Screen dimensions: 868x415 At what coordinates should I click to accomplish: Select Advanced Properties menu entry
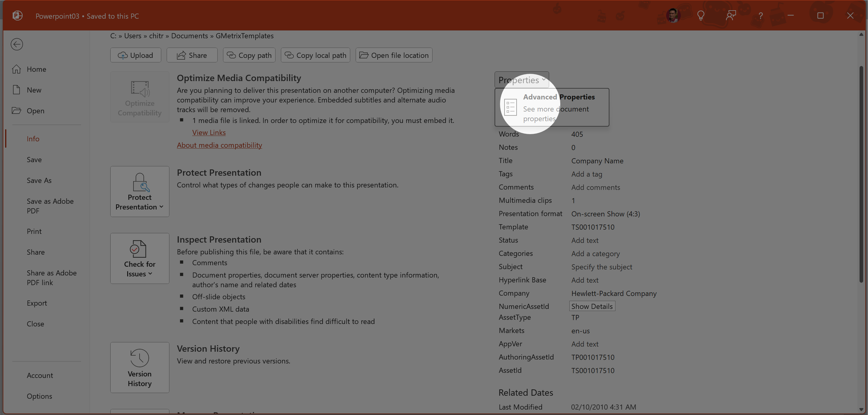point(552,107)
